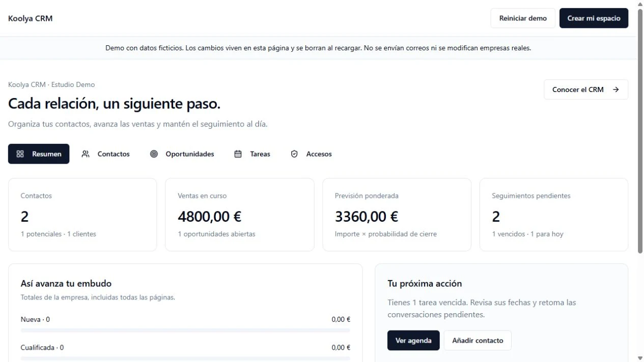
Task: Click 'Tienes 1 tarea vencida' message text
Action: (482, 309)
